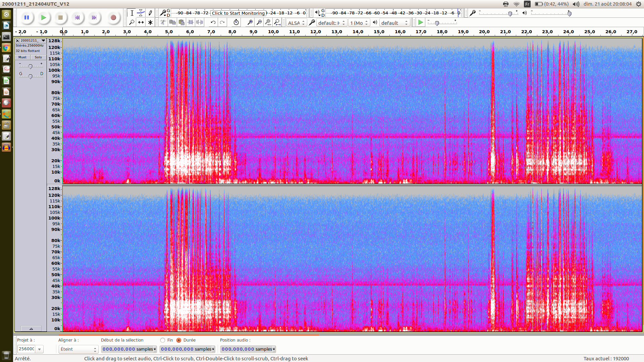This screenshot has height=362, width=644.
Task: Click the Cut scissors icon
Action: tap(163, 22)
